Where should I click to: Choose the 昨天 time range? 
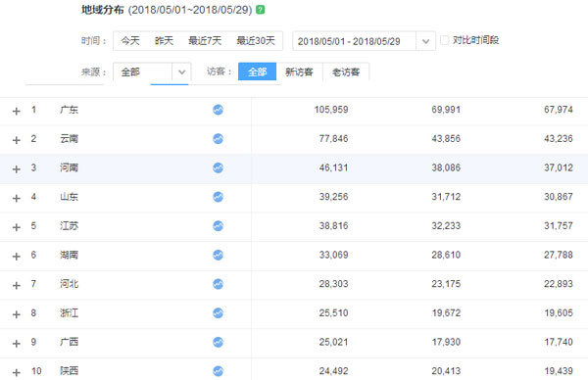point(164,41)
